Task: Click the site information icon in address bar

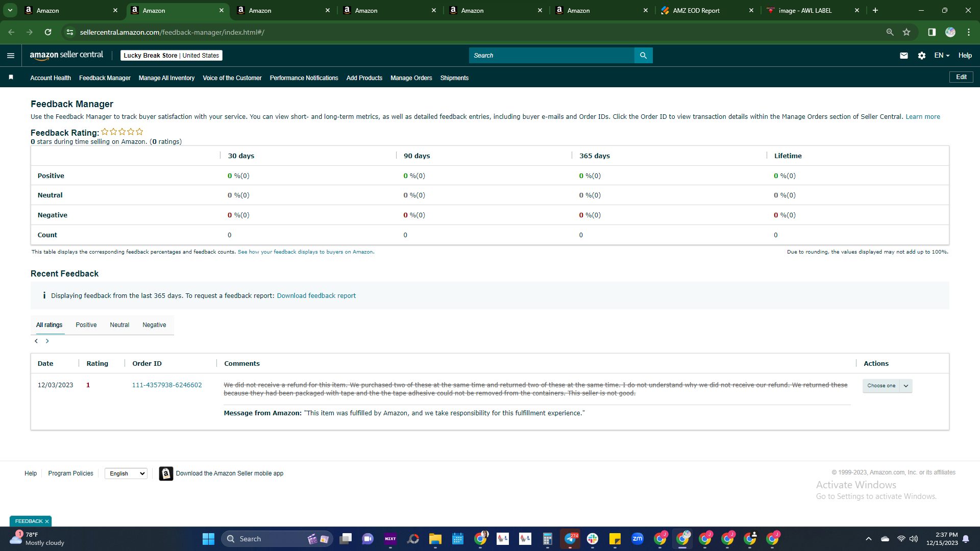Action: point(70,32)
